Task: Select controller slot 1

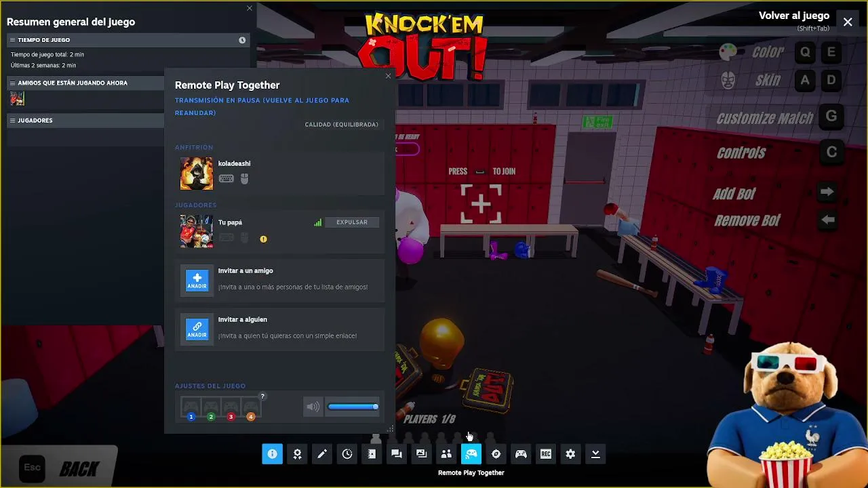Action: (191, 409)
